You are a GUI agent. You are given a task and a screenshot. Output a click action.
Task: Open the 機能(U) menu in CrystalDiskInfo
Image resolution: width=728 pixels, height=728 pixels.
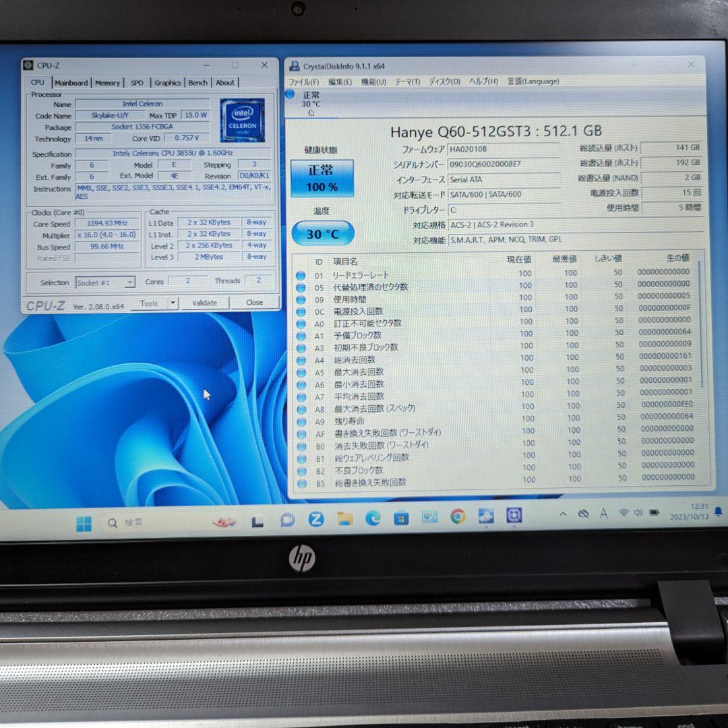(x=373, y=82)
